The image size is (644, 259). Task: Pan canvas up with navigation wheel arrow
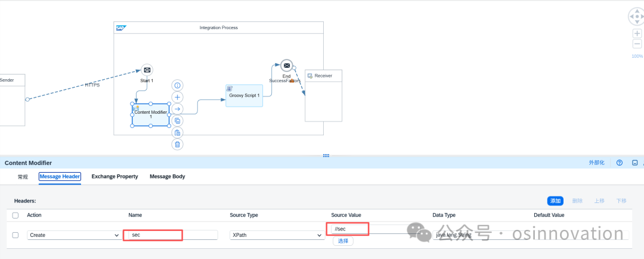tap(637, 11)
